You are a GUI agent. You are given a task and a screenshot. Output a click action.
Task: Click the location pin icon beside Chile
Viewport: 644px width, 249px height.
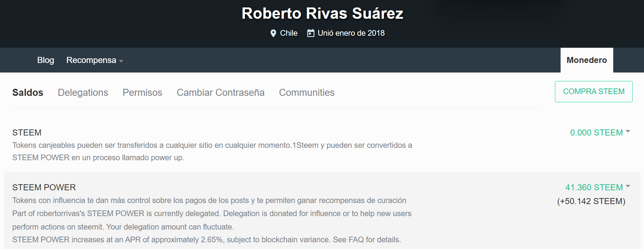[x=273, y=33]
